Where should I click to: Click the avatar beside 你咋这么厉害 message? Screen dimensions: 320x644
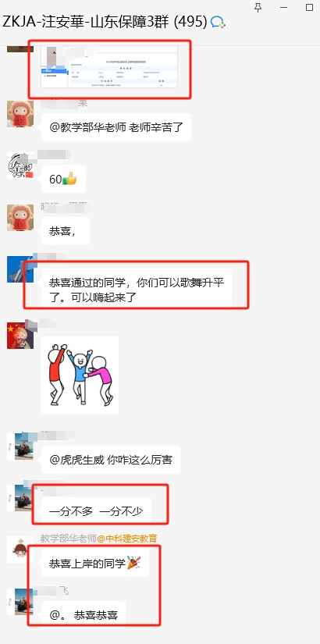pyautogui.click(x=24, y=446)
